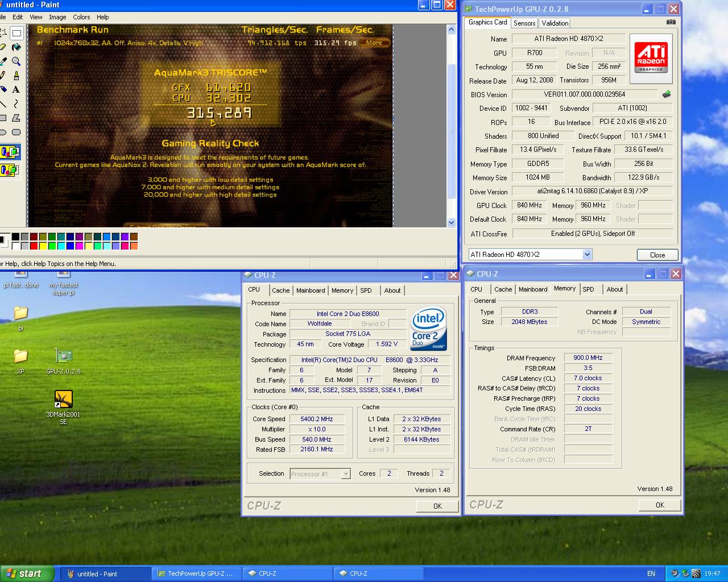Choose the transparent selection option in Paint
728x582 pixels.
[10, 169]
